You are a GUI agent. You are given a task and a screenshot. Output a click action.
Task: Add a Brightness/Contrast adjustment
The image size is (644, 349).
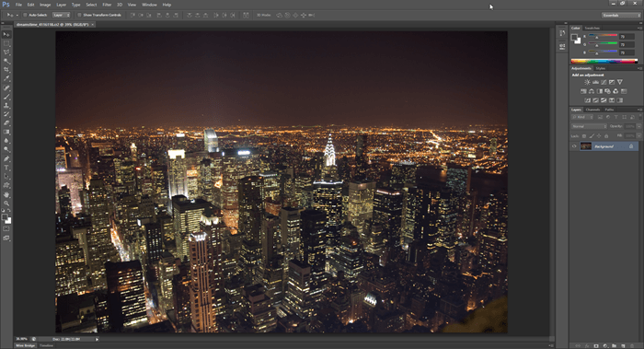(x=587, y=82)
